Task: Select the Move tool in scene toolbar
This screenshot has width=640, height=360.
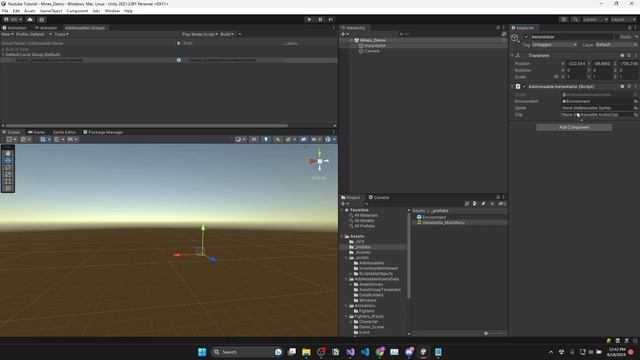Action: (x=8, y=160)
